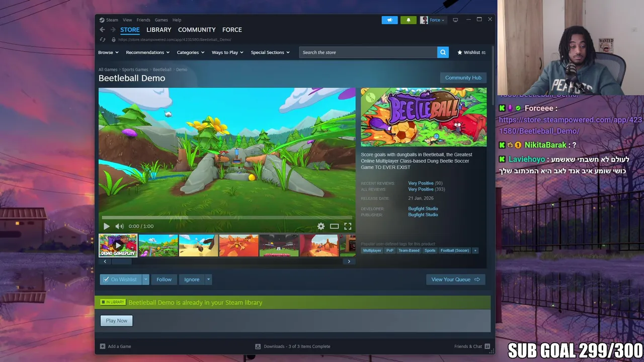The width and height of the screenshot is (644, 362).
Task: Select the orange desert screenshot thumbnail
Action: click(238, 245)
